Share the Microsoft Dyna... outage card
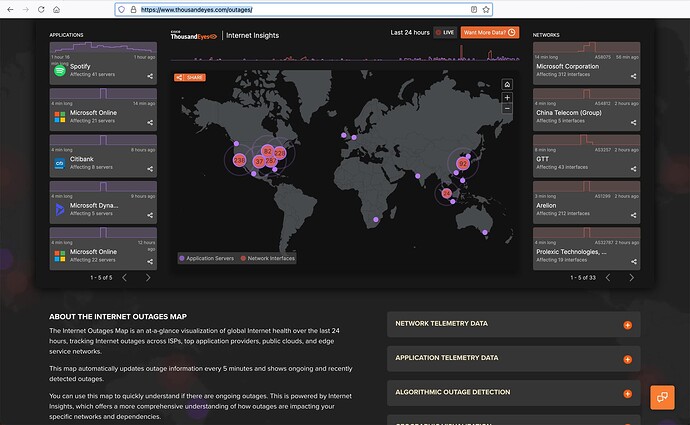 point(150,215)
